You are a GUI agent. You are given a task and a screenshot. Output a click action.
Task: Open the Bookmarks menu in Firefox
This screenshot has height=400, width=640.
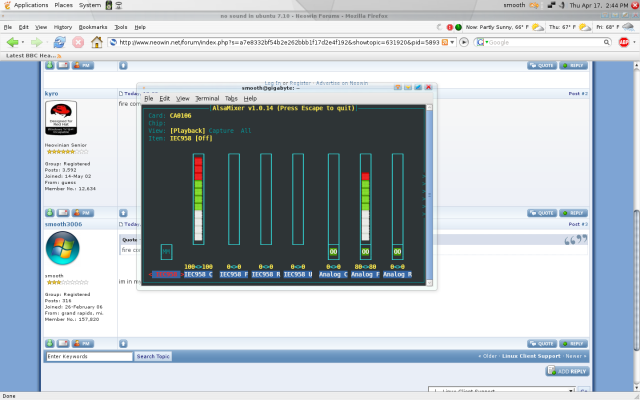[93, 27]
